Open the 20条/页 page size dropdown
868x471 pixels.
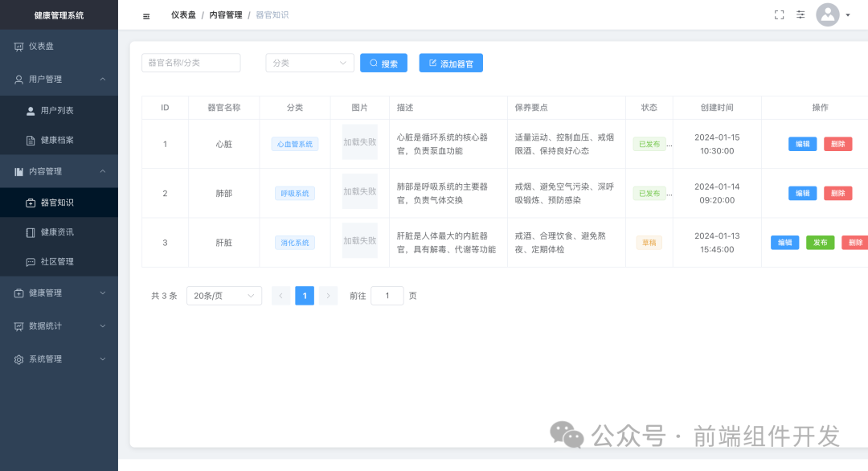223,295
